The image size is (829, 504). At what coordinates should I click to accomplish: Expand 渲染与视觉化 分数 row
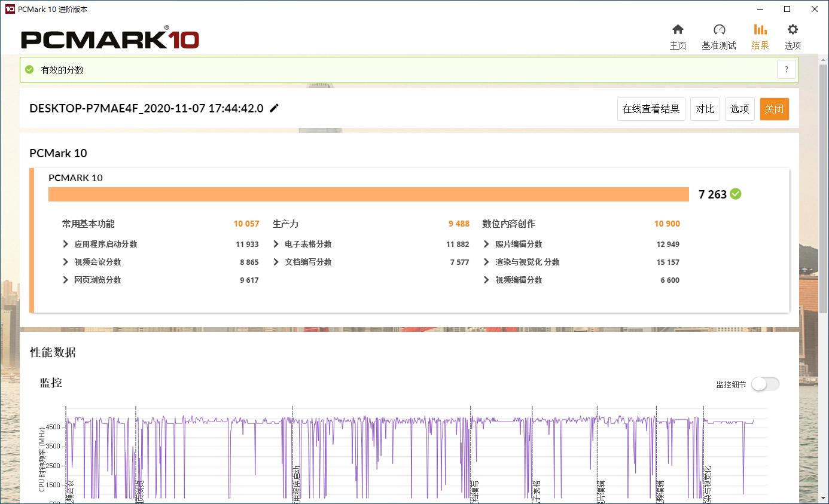pyautogui.click(x=486, y=262)
